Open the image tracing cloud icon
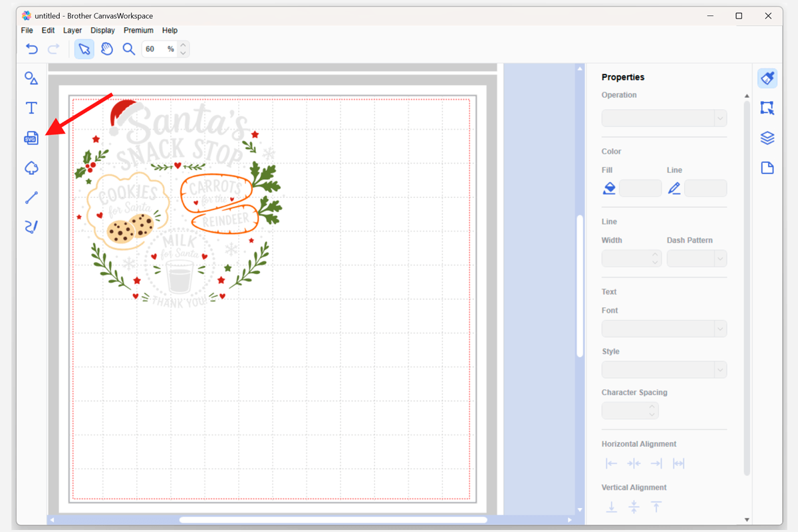Viewport: 798px width, 532px height. (31, 168)
